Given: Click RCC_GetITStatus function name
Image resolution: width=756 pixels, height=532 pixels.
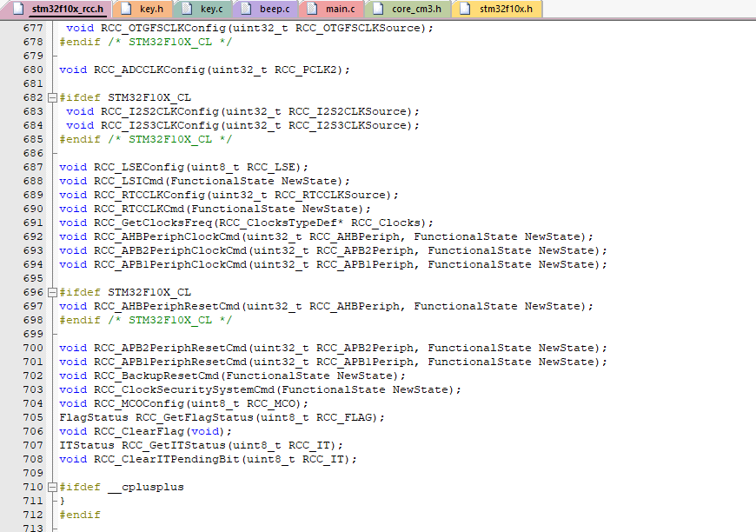Looking at the screenshot, I should 174,445.
